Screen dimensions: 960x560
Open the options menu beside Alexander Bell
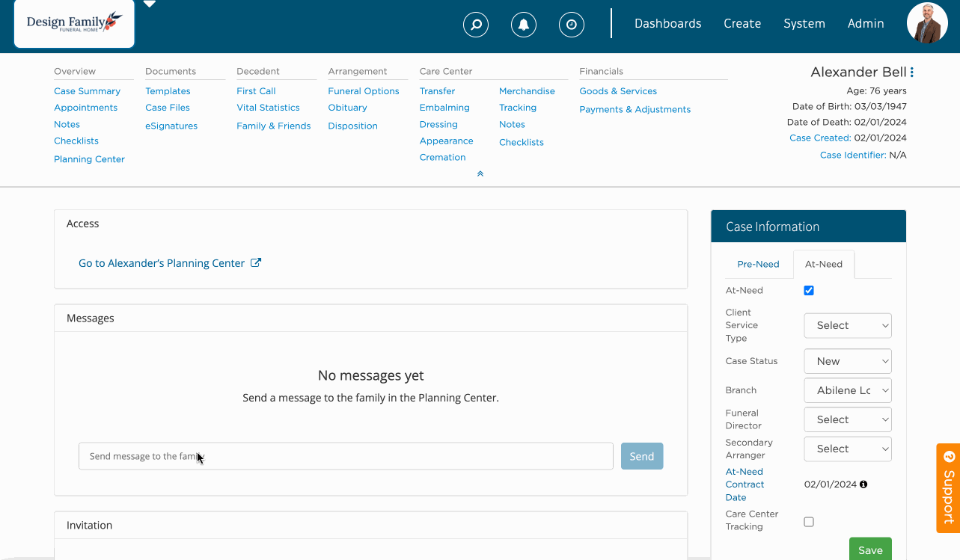(911, 71)
